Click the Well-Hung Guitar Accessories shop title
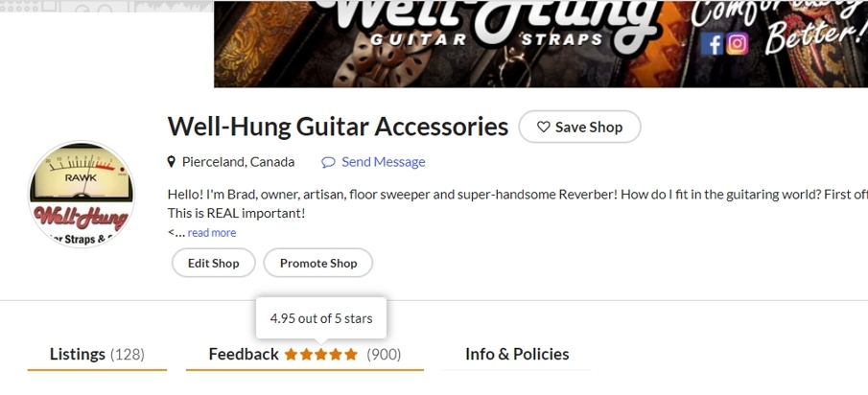Image resolution: width=868 pixels, height=395 pixels. 338,127
